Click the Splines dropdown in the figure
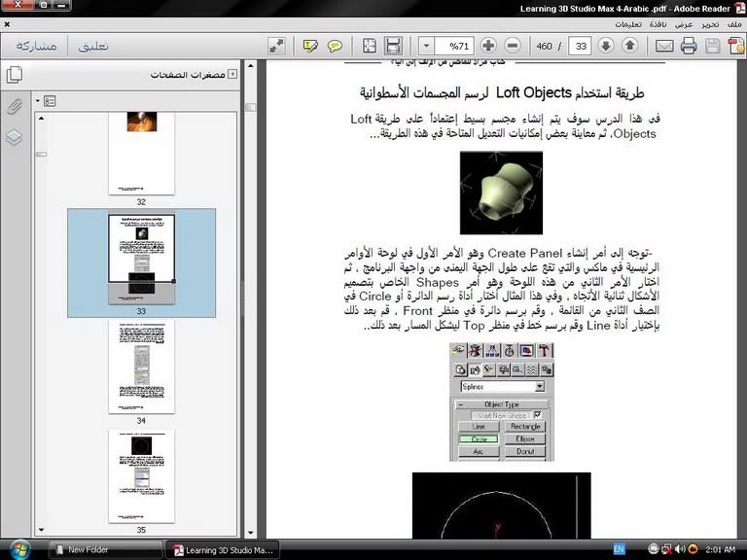This screenshot has height=560, width=747. point(503,387)
